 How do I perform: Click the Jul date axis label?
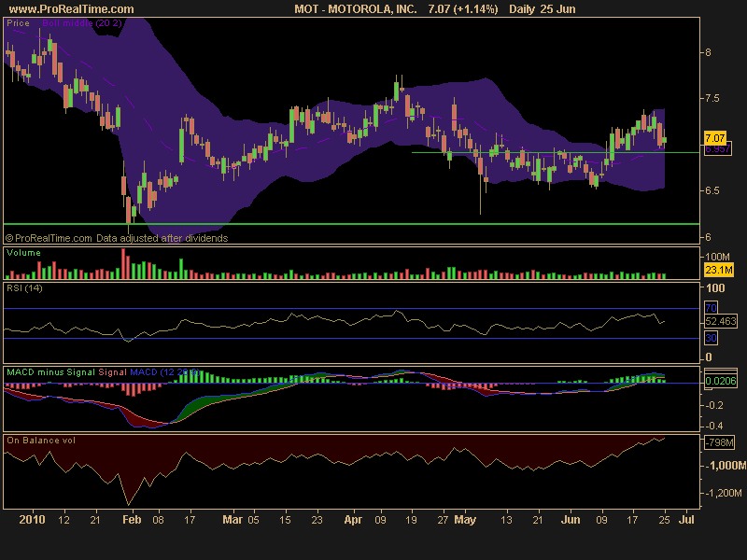tap(686, 520)
